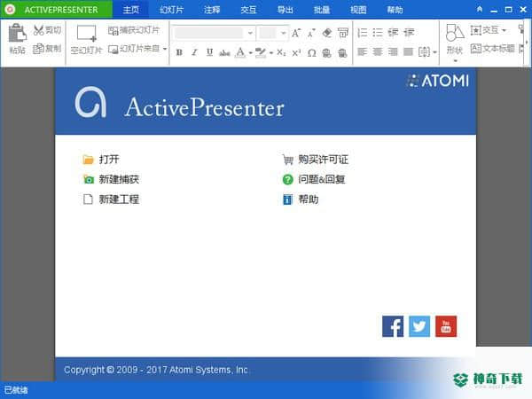Click Capture Slide (捕获幻灯片)
The width and height of the screenshot is (532, 399).
coord(134,30)
